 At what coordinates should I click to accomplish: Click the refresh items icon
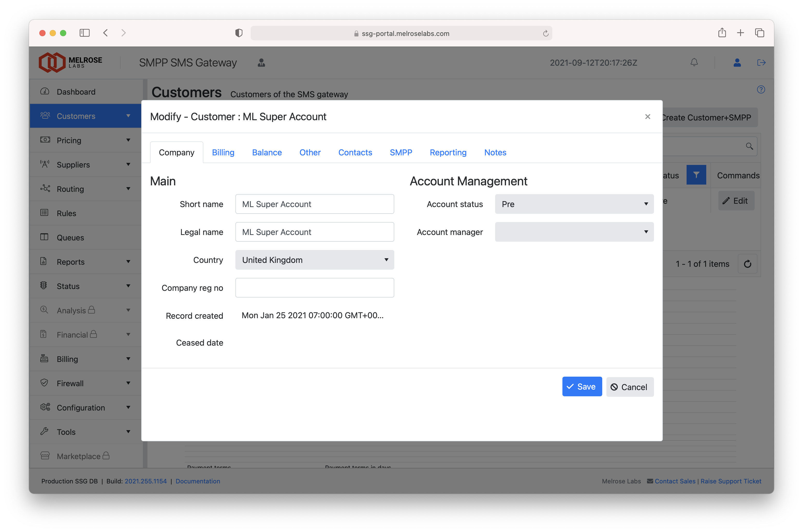747,264
